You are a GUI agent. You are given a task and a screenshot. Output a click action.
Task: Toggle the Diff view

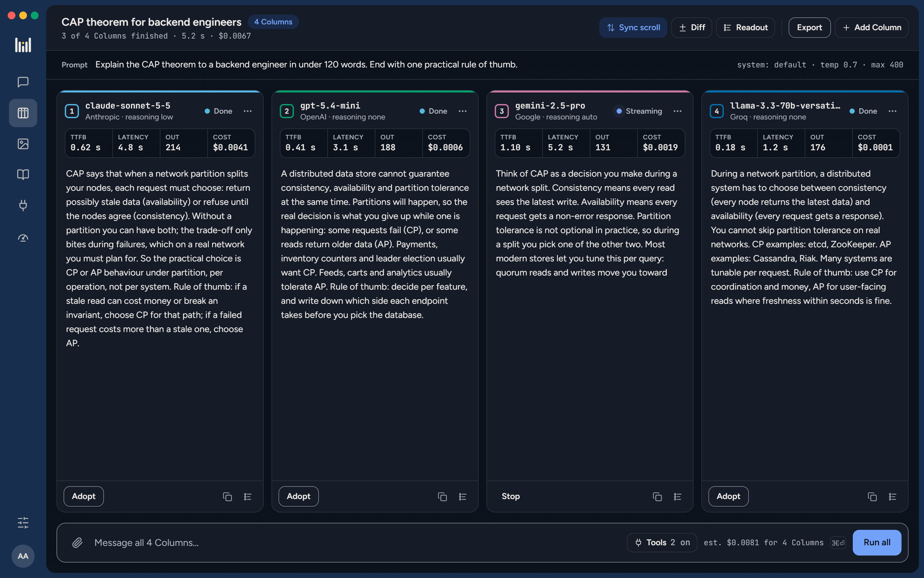click(x=691, y=28)
